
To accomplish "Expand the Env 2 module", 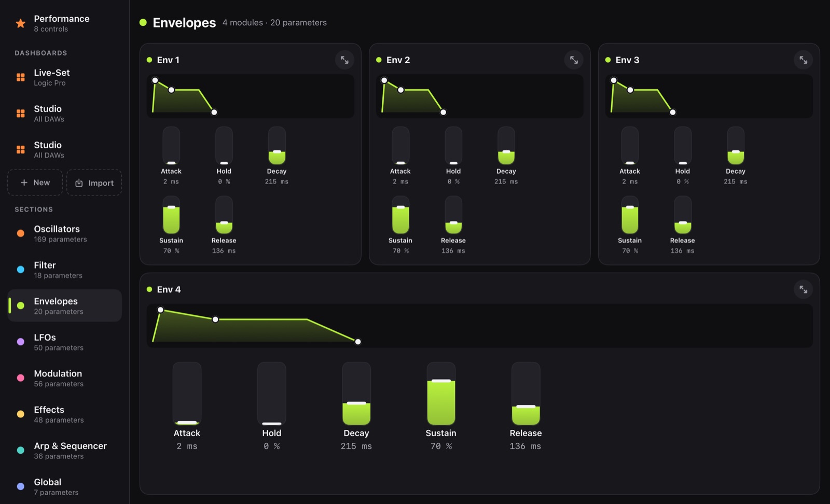I will [574, 60].
